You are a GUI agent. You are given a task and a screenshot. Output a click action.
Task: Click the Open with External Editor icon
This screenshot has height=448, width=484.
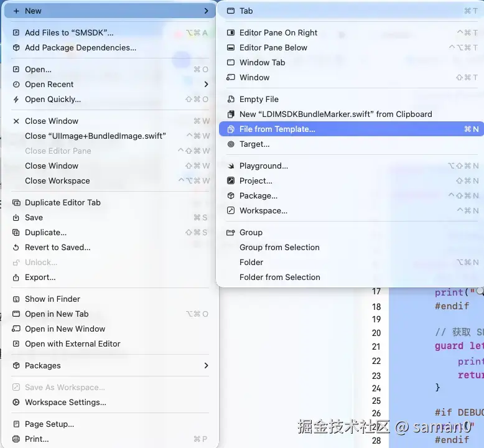pyautogui.click(x=16, y=343)
